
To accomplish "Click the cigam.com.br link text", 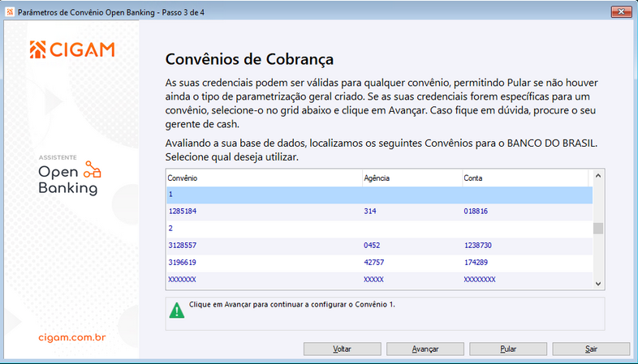I will 72,337.
